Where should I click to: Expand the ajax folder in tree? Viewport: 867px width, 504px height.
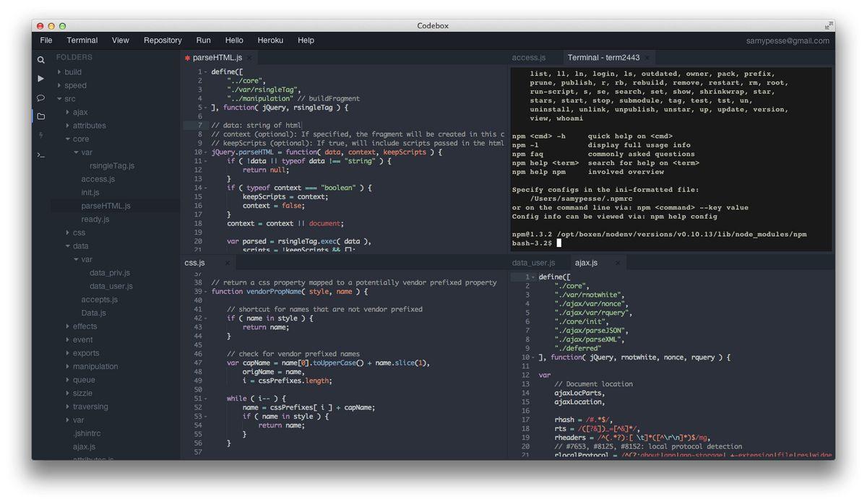point(68,112)
